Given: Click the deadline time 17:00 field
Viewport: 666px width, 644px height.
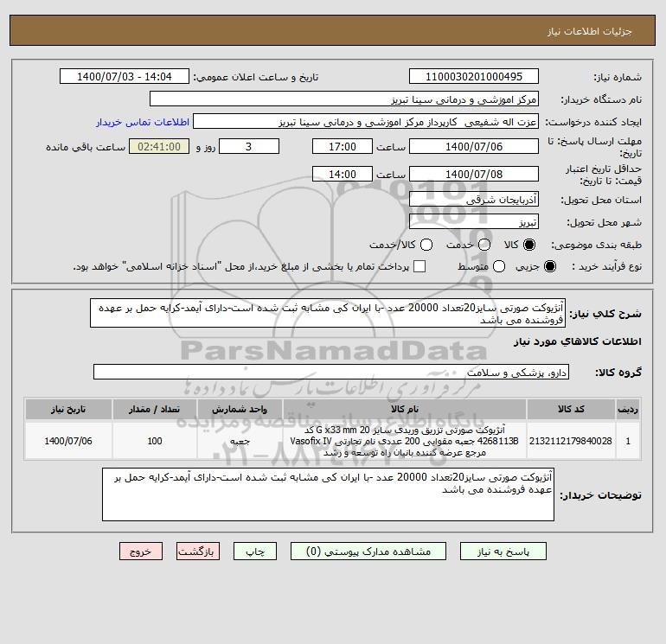Looking at the screenshot, I should click(x=343, y=146).
